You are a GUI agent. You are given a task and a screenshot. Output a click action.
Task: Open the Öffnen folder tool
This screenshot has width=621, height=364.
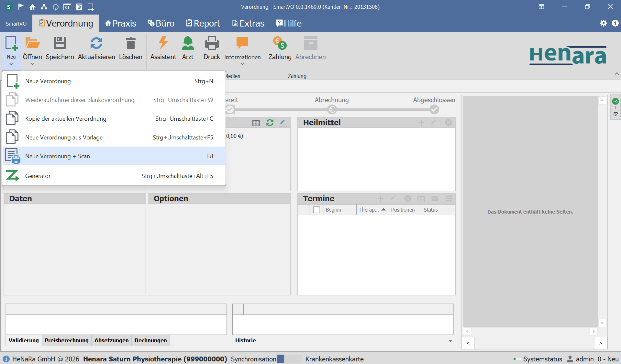coord(32,49)
